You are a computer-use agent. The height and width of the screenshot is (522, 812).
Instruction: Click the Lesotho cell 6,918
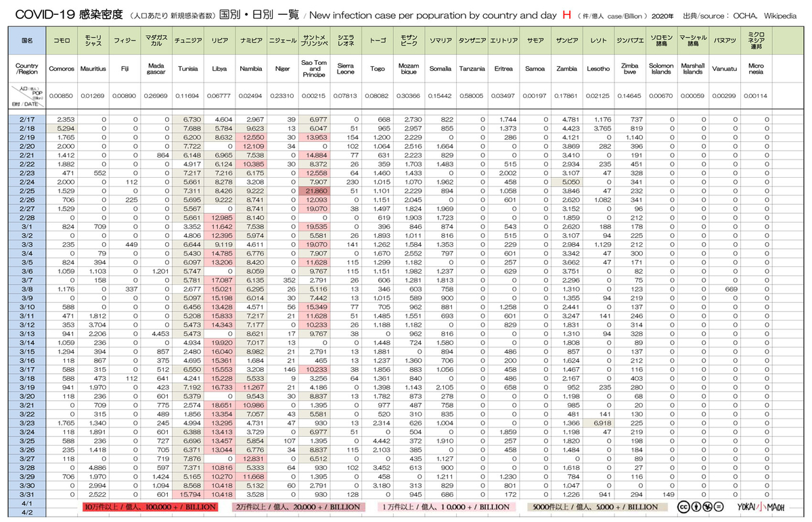pos(598,423)
